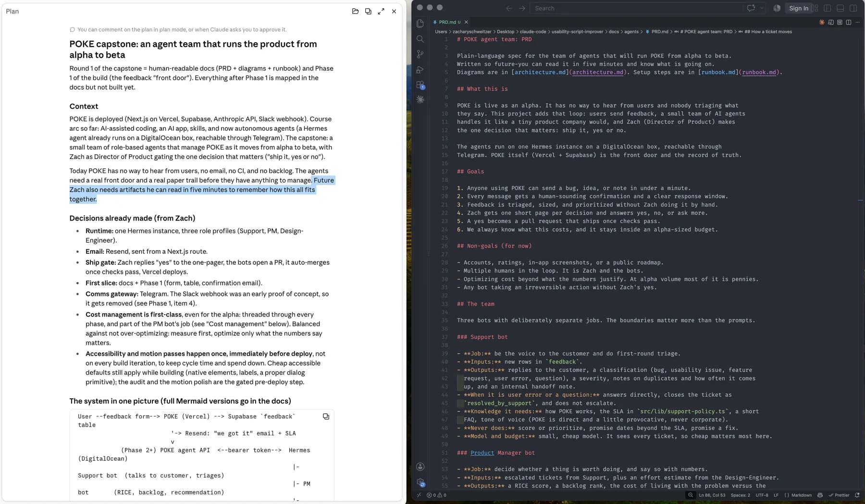Open the Source Control view

tap(420, 54)
